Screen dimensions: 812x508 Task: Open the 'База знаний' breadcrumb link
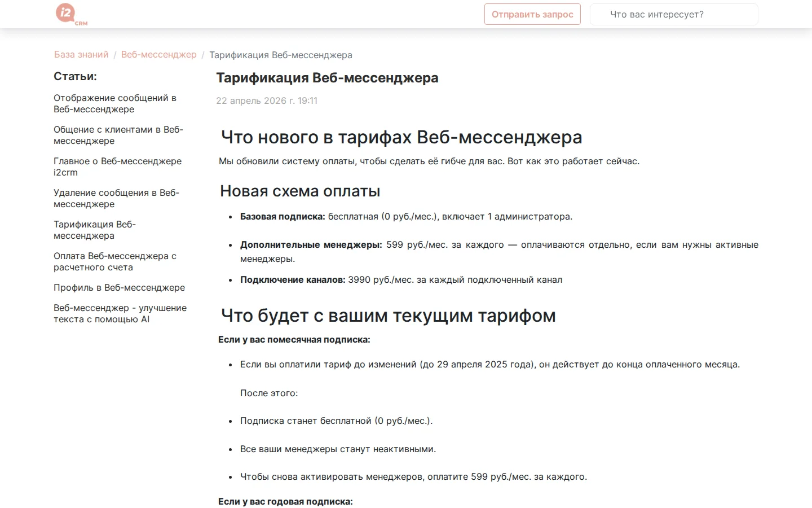[x=81, y=55]
